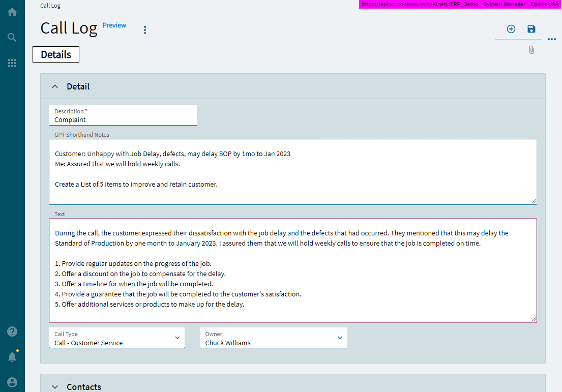Expand the Contacts section
The height and width of the screenshot is (392, 562).
click(55, 386)
